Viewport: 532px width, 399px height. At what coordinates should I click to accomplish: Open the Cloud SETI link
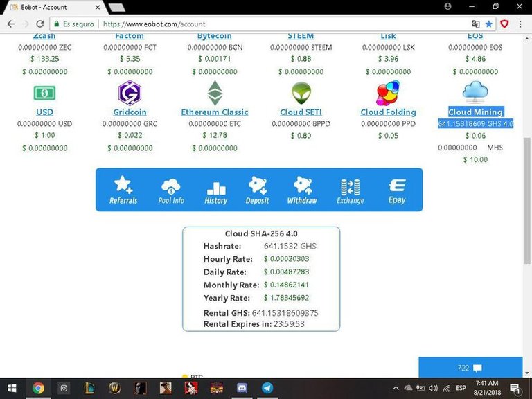tap(301, 112)
